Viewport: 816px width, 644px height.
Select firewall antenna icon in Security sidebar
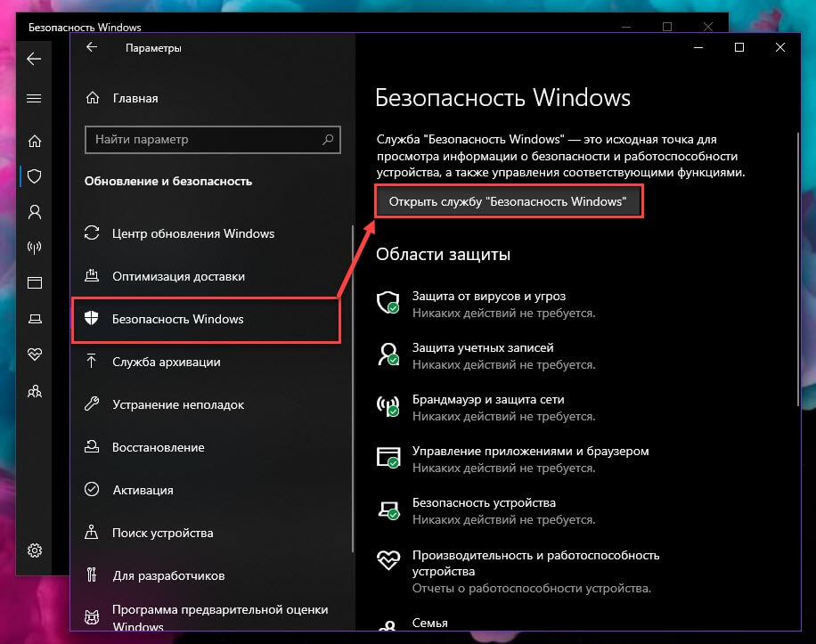(x=35, y=248)
